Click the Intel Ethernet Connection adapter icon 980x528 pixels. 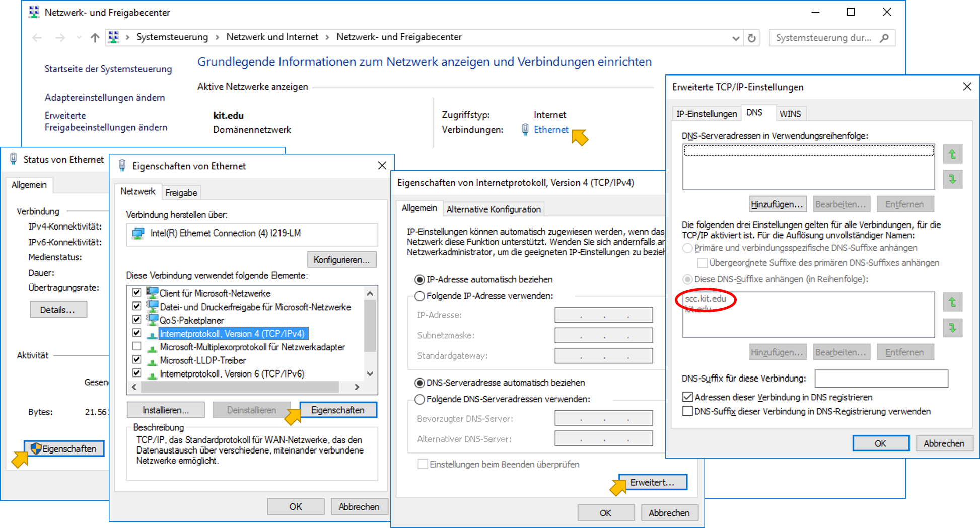(x=138, y=234)
